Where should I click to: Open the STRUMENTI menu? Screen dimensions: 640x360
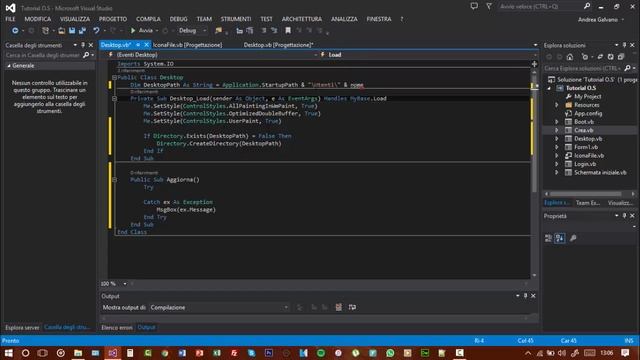[236, 19]
